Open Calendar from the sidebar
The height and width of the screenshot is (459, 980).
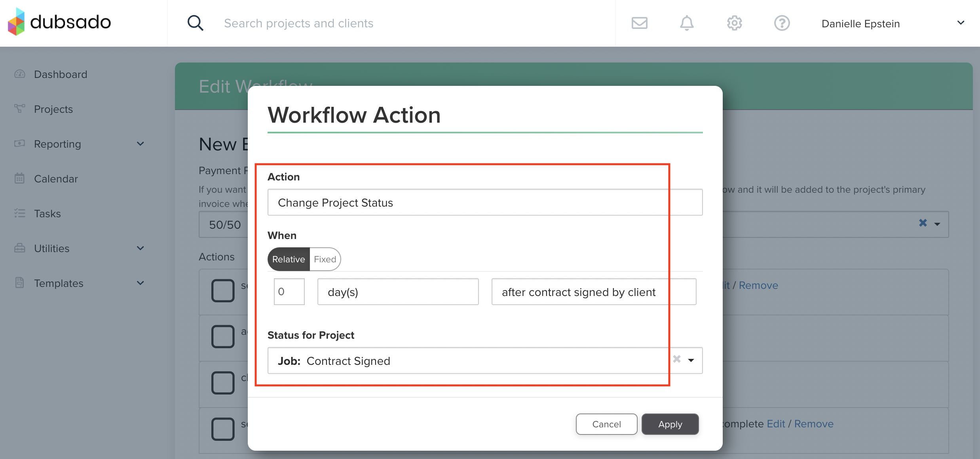tap(56, 179)
